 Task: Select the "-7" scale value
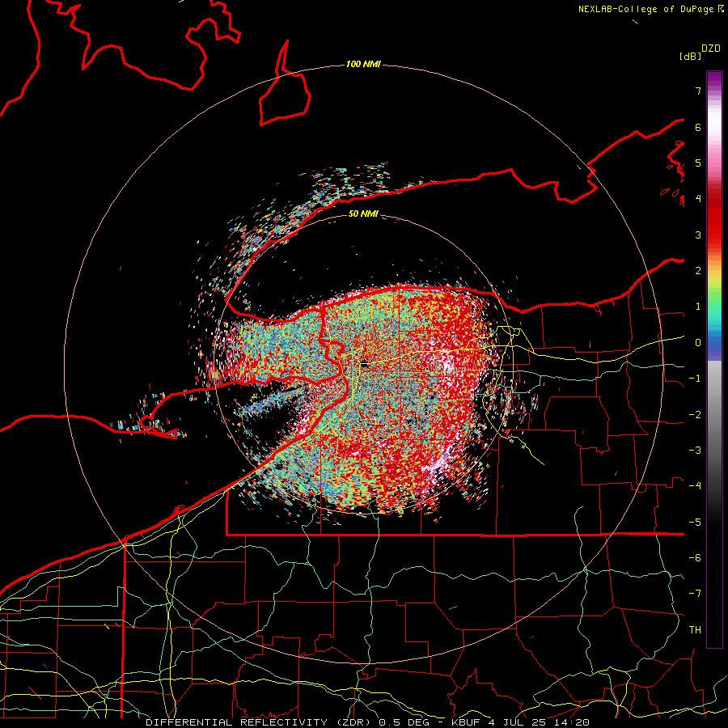pyautogui.click(x=695, y=594)
